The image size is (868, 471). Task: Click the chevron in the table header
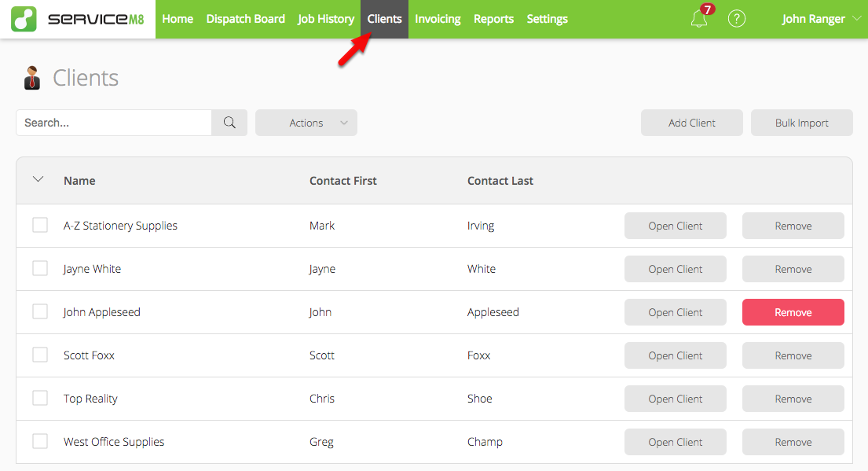pyautogui.click(x=38, y=179)
